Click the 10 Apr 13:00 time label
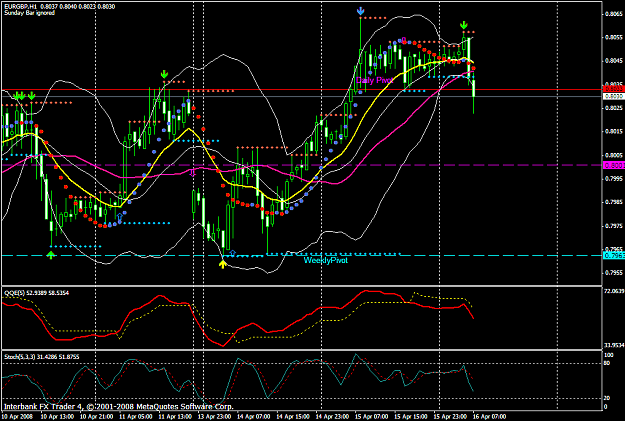625x421 pixels. 57,417
